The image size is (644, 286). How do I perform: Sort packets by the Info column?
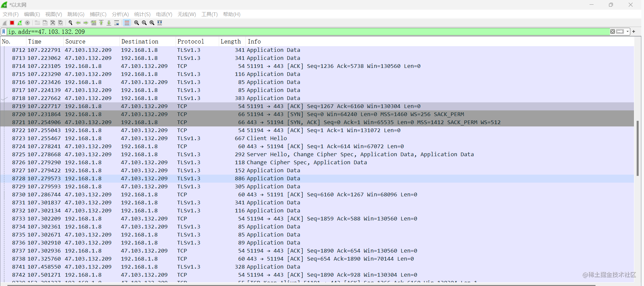point(440,41)
